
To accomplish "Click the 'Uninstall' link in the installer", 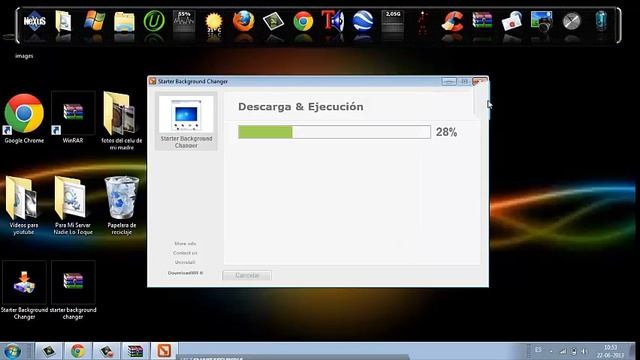I will pyautogui.click(x=185, y=262).
